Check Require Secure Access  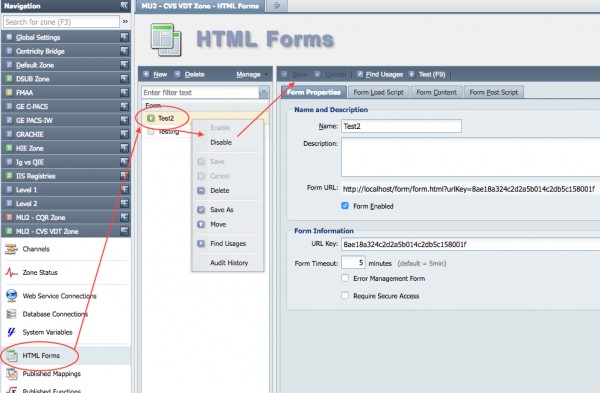click(345, 295)
